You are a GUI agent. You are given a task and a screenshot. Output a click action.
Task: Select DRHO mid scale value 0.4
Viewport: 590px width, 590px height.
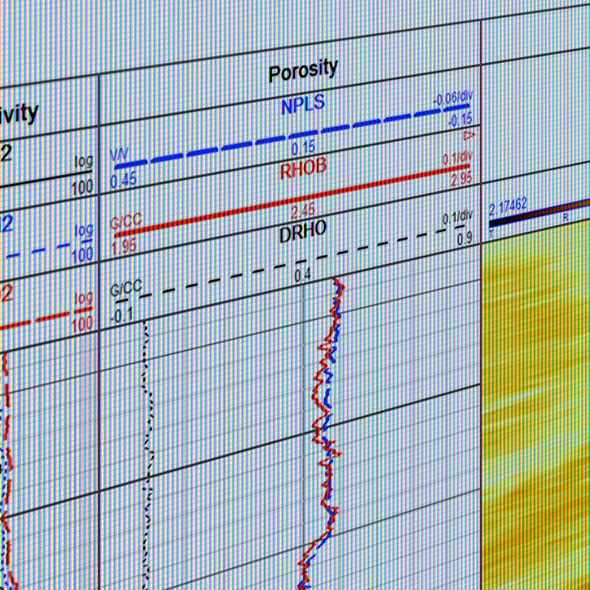click(303, 276)
